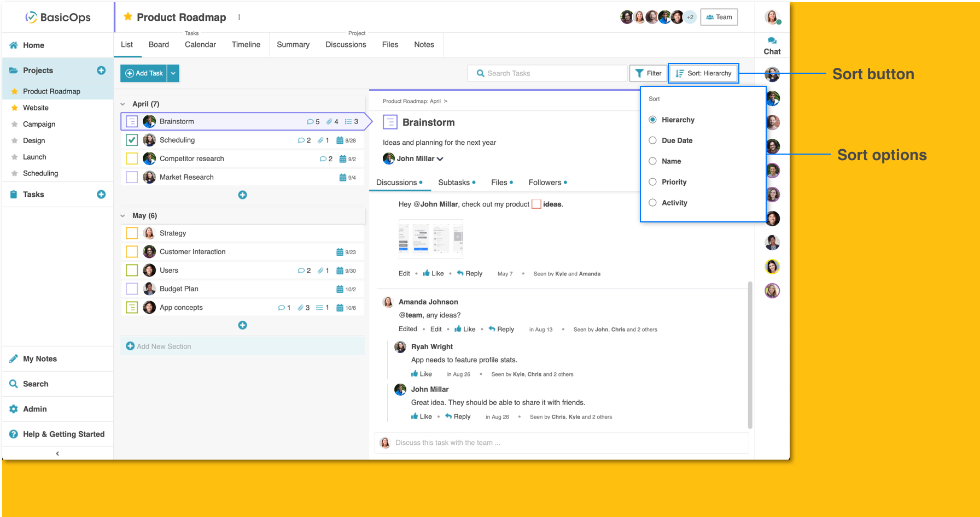
Task: Open the Summary tab
Action: click(x=293, y=45)
